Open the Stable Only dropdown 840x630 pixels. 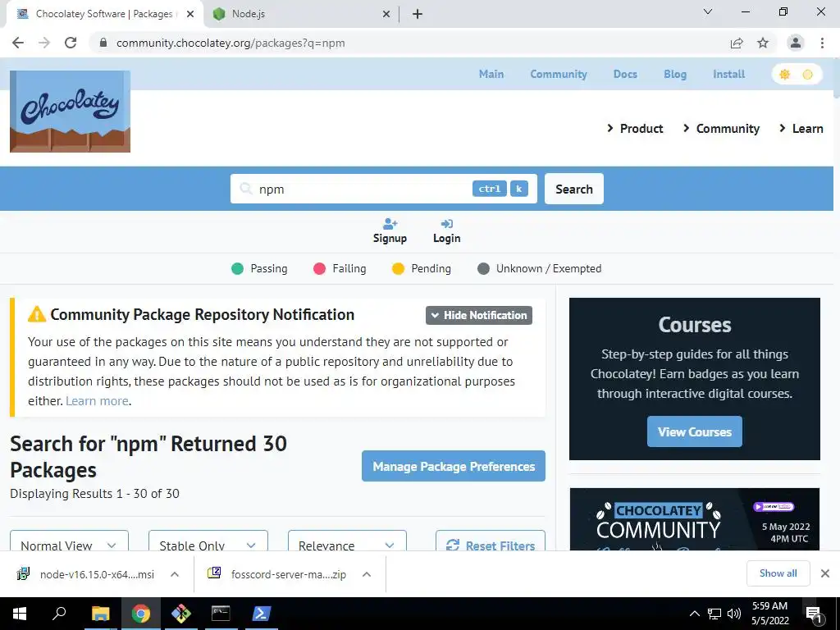[208, 541]
